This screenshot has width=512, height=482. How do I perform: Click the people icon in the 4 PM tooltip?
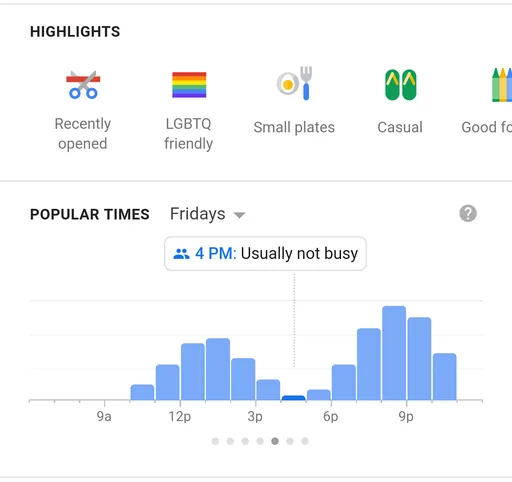click(181, 254)
